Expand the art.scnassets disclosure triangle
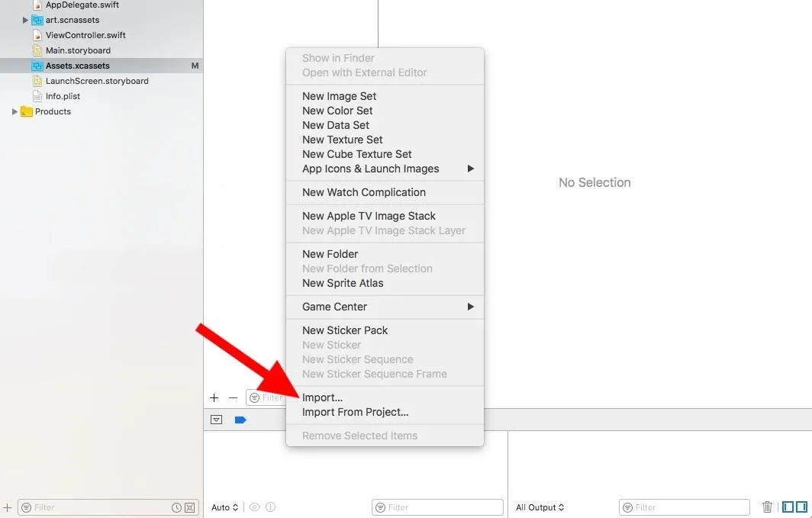The width and height of the screenshot is (812, 518). [25, 20]
